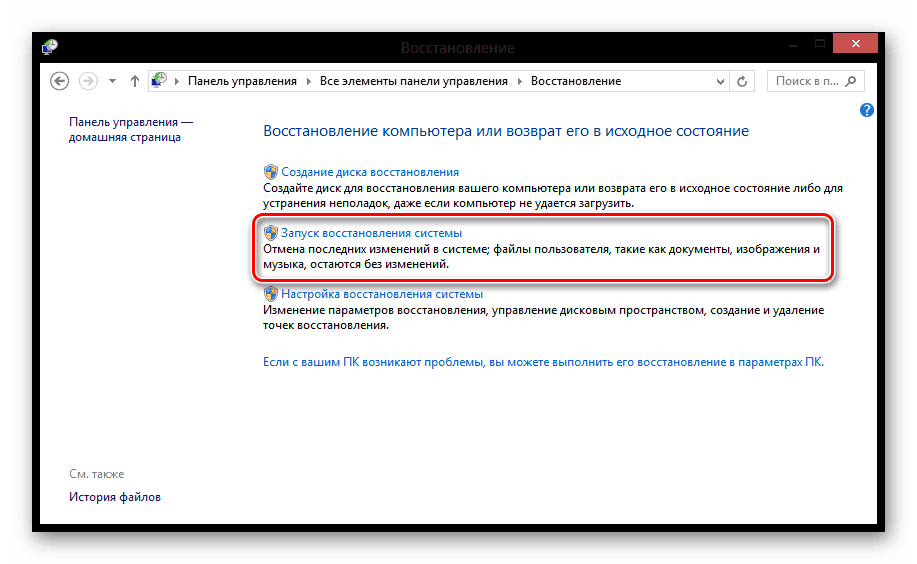
Task: Close the Восстановление window
Action: coord(855,43)
